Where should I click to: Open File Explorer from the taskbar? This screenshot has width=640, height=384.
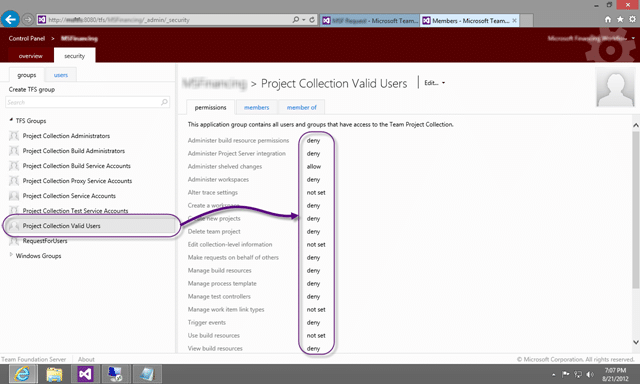[54, 374]
